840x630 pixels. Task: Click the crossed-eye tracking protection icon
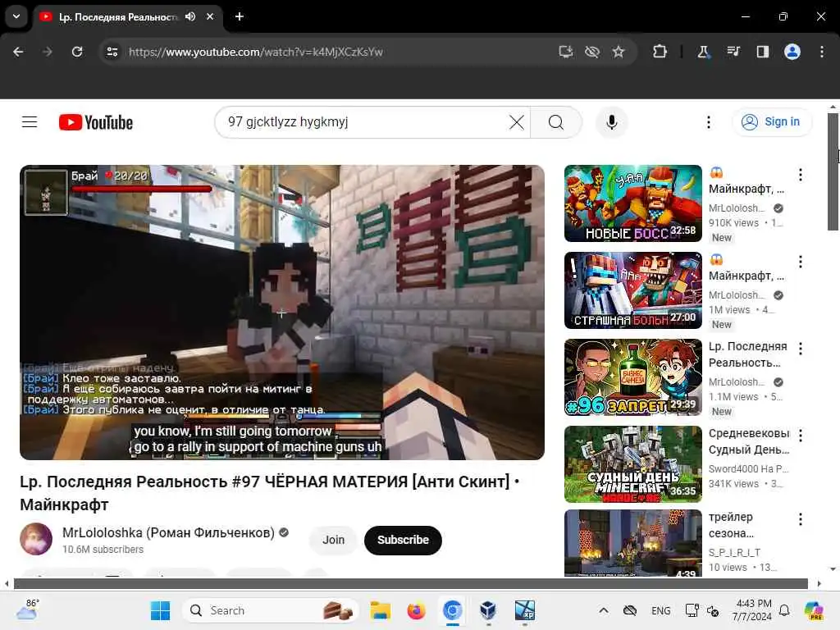pos(592,52)
